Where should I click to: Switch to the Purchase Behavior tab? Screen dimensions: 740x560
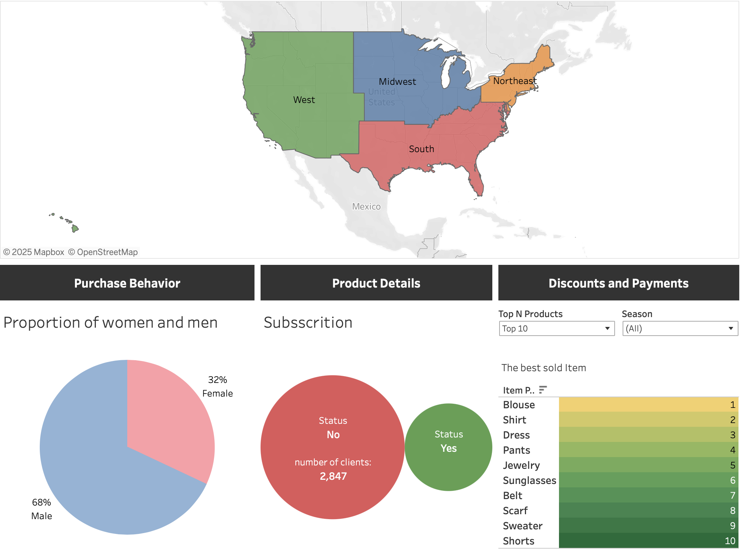127,283
